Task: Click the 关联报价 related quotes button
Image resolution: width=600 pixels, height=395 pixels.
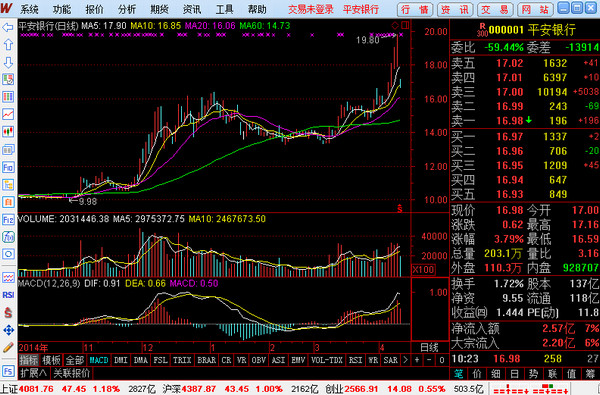Action: pos(72,373)
